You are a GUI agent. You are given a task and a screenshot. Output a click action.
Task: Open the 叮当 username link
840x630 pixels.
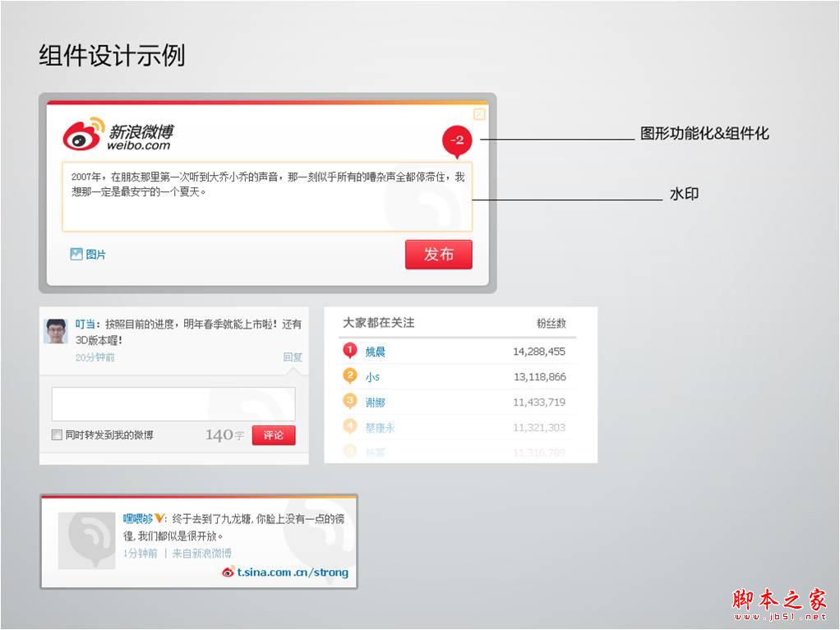[x=85, y=324]
